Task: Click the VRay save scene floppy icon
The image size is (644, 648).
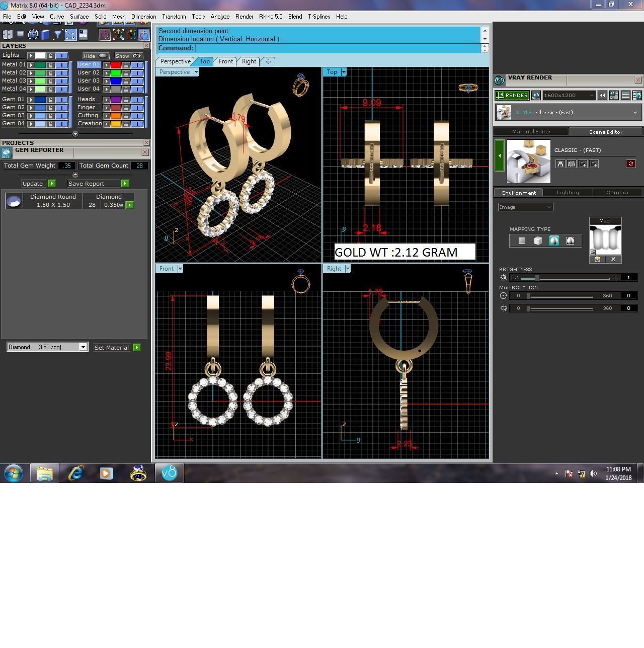Action: [x=560, y=164]
